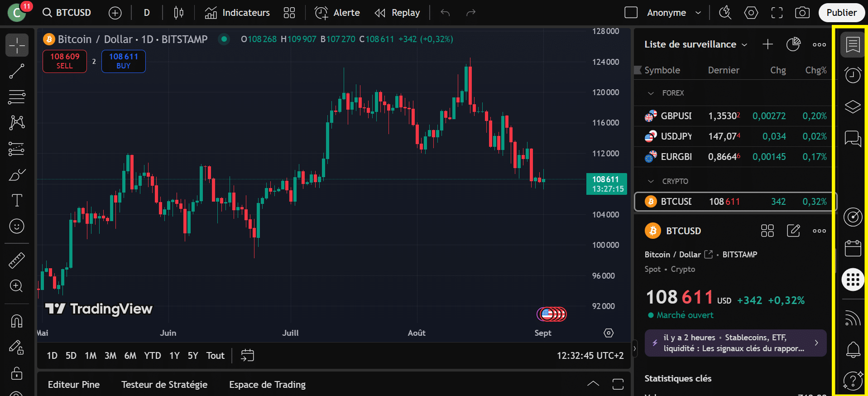Switch to Editeur Pine tab
The height and width of the screenshot is (396, 868).
pos(74,385)
